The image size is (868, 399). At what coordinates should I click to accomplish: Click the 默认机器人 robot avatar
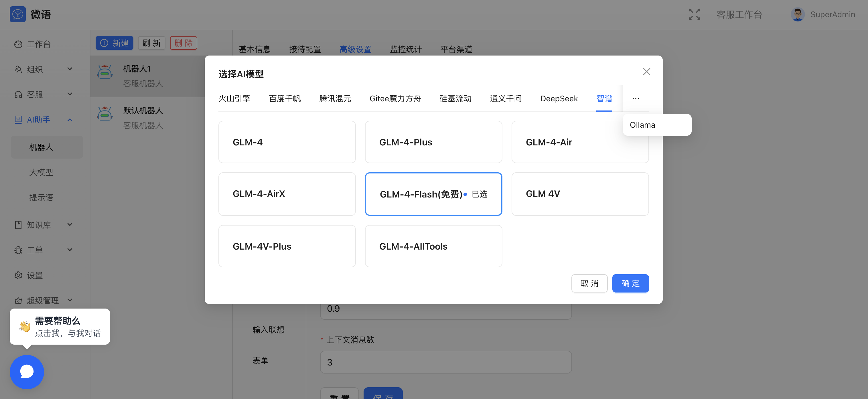105,114
